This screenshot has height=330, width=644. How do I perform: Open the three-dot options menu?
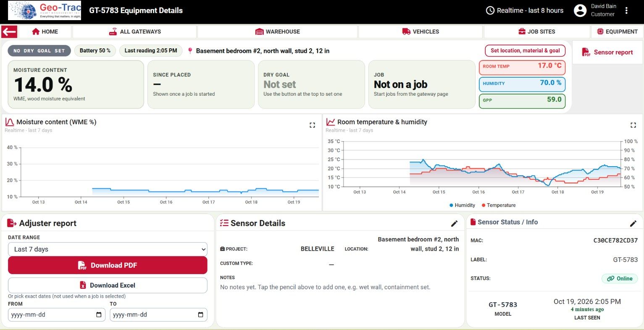[x=626, y=10]
